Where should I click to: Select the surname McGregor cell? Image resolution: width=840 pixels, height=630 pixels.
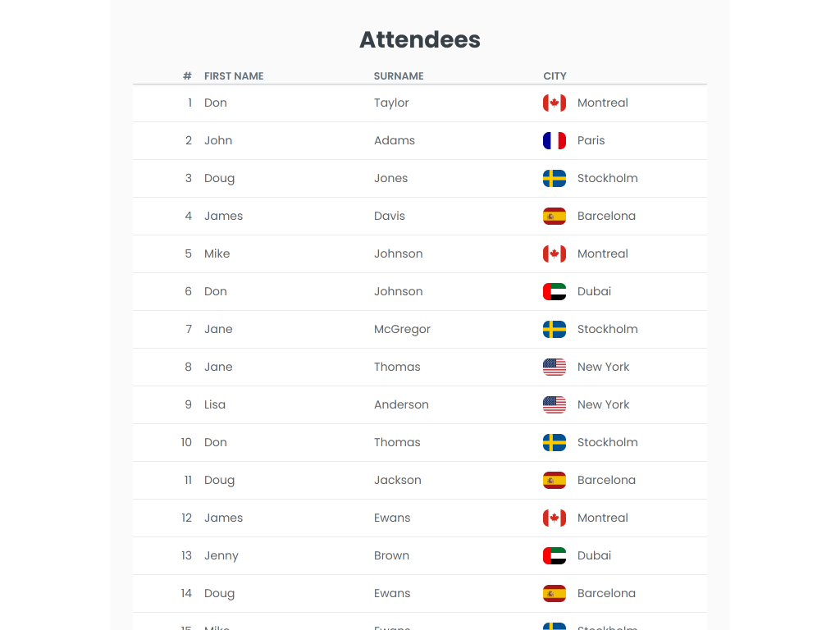pyautogui.click(x=402, y=330)
